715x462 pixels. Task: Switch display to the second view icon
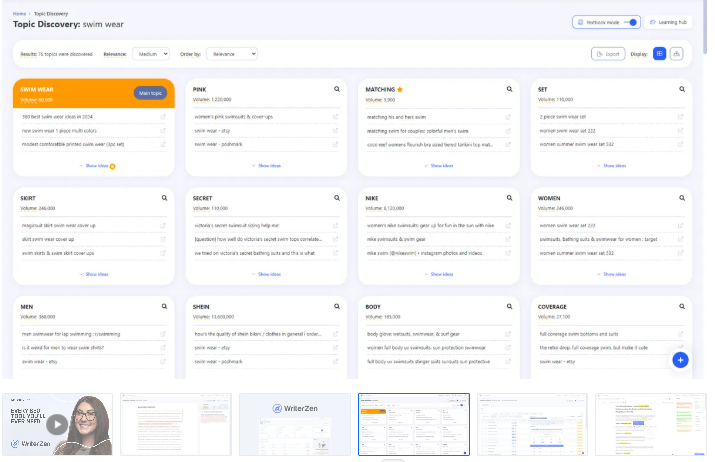677,53
